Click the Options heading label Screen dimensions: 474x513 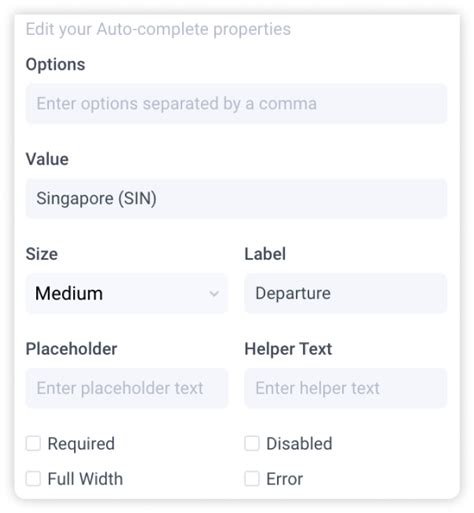(55, 64)
